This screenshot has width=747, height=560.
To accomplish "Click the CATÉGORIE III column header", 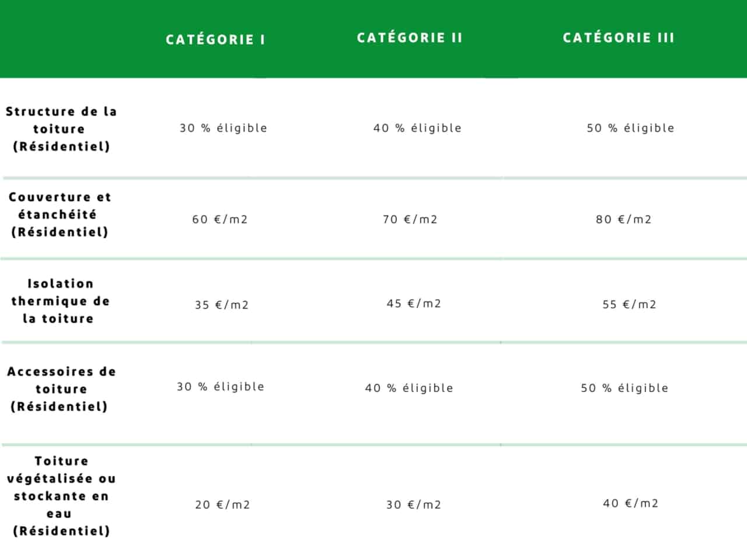I will coord(619,38).
